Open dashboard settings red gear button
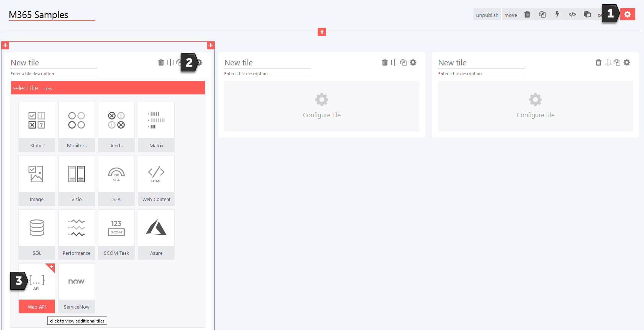The image size is (644, 330). coord(627,15)
